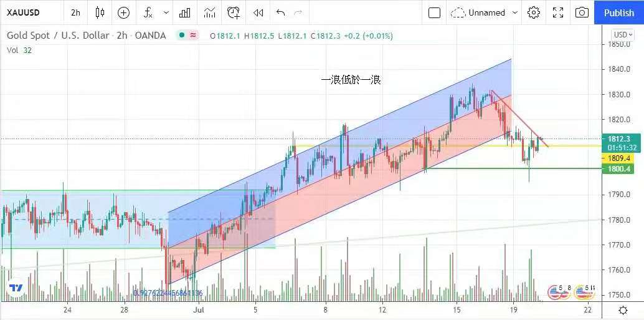Toggle fullscreen mode for the chart

point(558,12)
